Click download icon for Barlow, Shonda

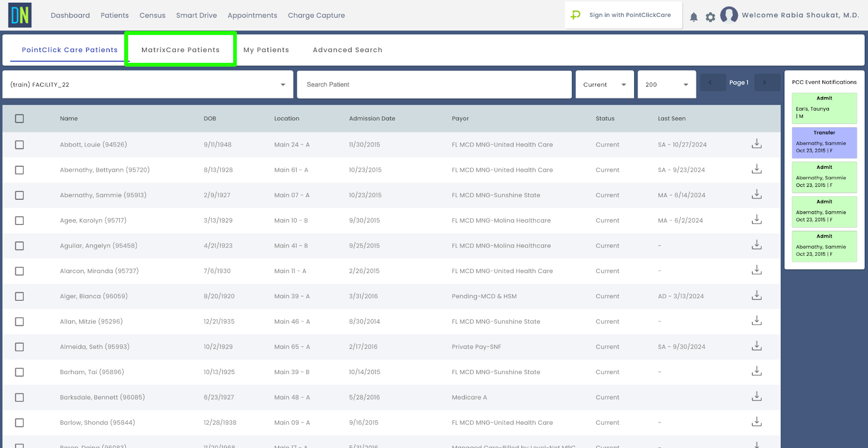756,422
